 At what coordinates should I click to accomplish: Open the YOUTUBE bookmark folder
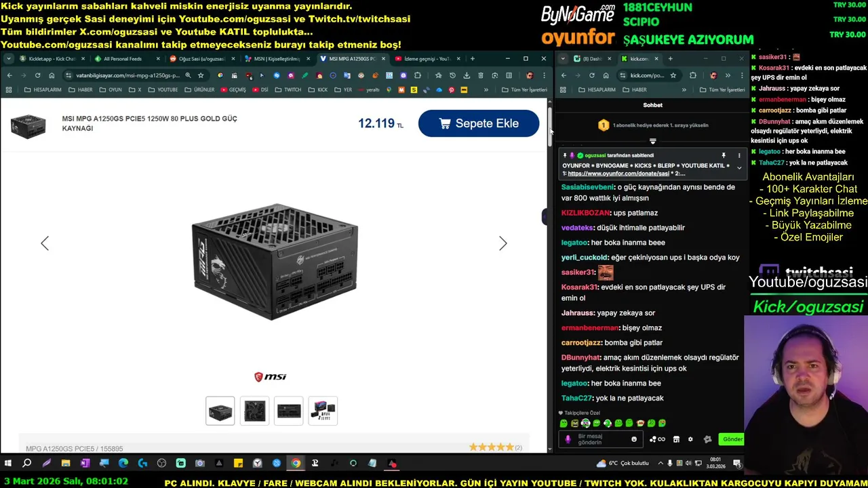[x=163, y=89]
